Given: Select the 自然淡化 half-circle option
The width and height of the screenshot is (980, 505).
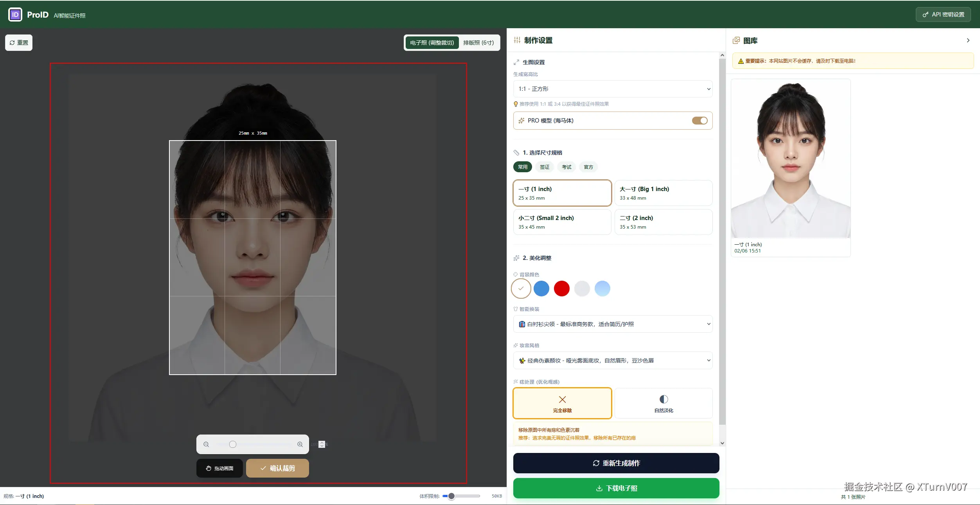Looking at the screenshot, I should (664, 403).
